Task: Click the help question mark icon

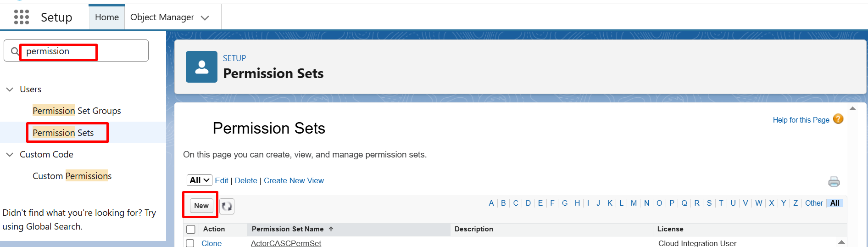Action: click(x=838, y=119)
